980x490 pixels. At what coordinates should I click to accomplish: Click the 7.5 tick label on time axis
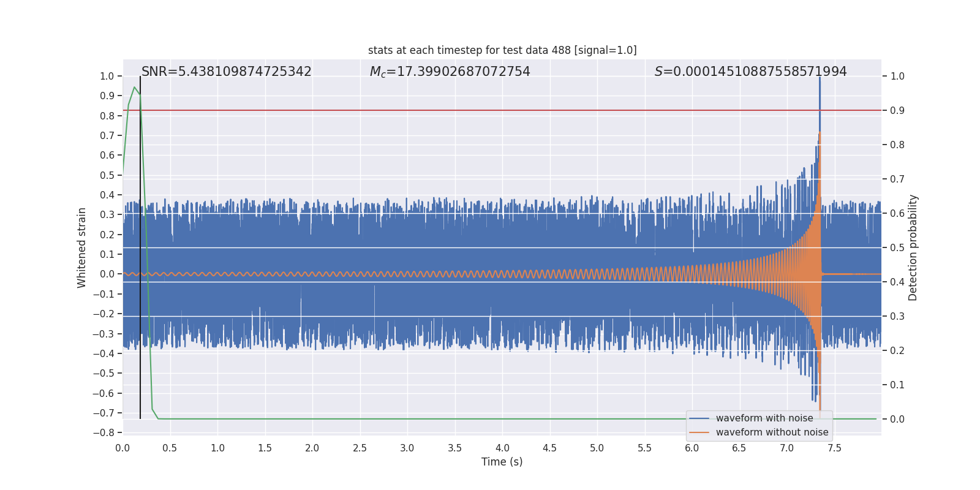[834, 448]
